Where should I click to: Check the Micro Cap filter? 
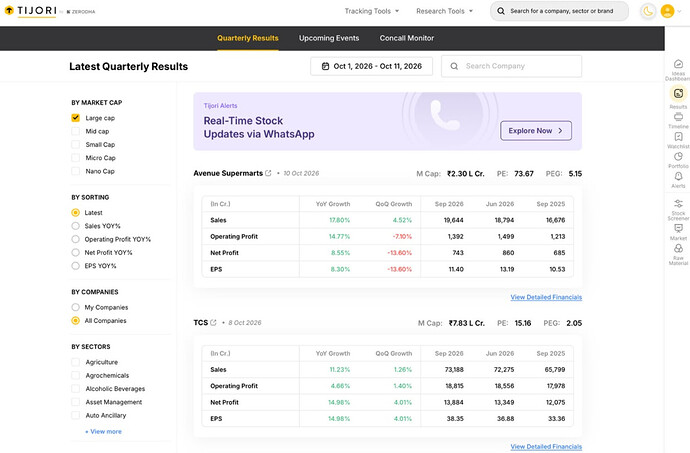click(x=76, y=158)
